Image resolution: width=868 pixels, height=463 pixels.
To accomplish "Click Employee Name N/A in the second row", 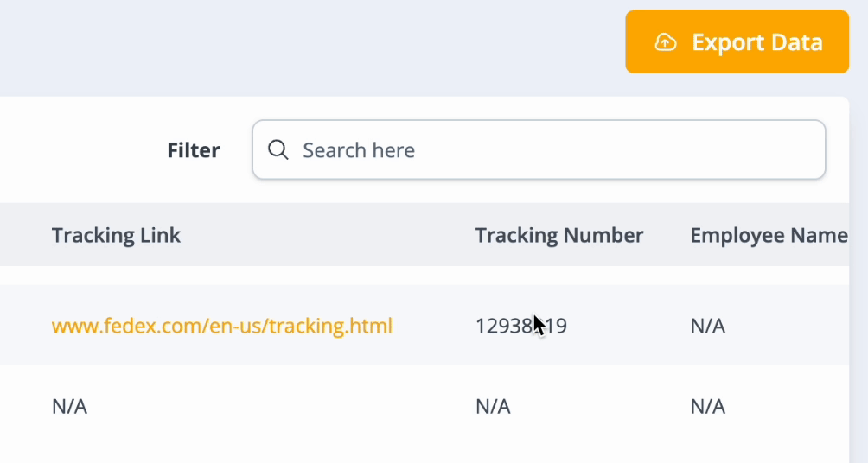I will pos(707,406).
